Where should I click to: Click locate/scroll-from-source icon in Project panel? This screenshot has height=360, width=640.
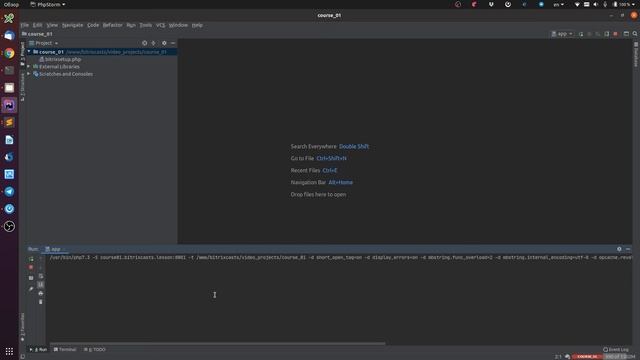pos(144,43)
